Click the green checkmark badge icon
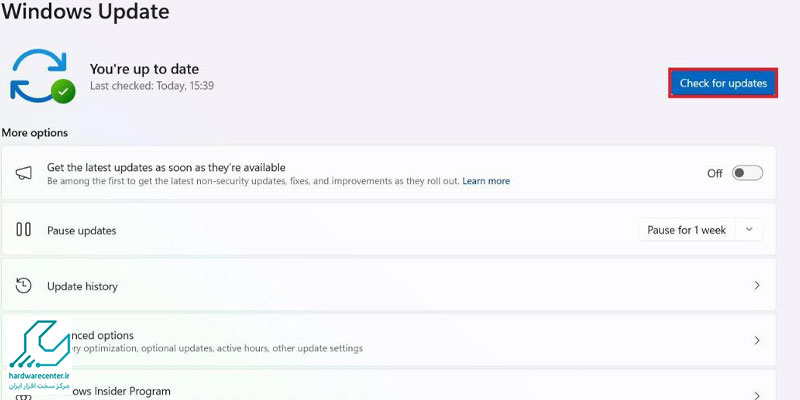This screenshot has height=400, width=800. click(63, 92)
